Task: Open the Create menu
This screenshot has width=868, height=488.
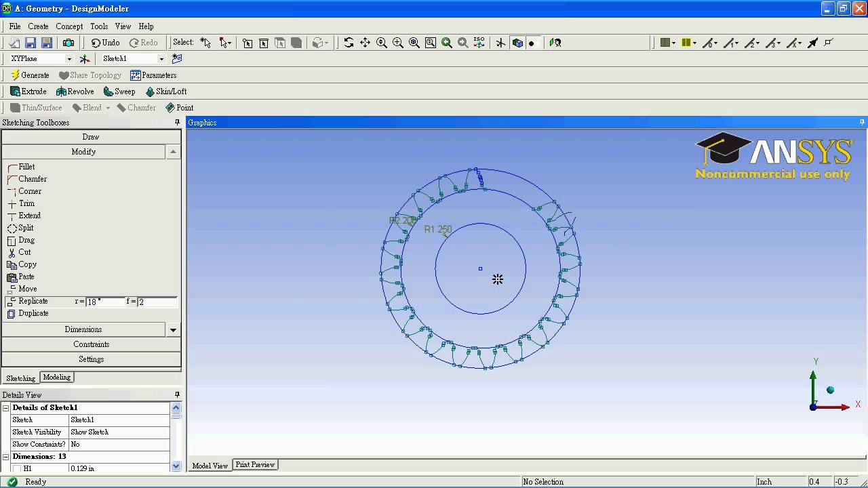Action: [38, 26]
